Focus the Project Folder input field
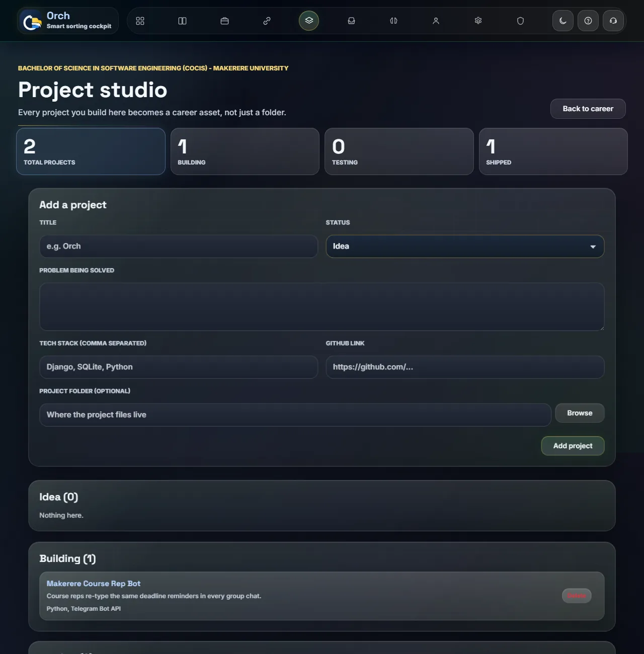This screenshot has width=644, height=654. click(295, 415)
